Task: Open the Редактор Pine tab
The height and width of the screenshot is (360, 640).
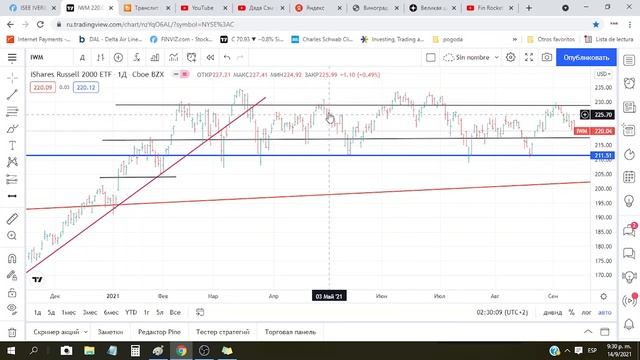Action: pos(159,332)
